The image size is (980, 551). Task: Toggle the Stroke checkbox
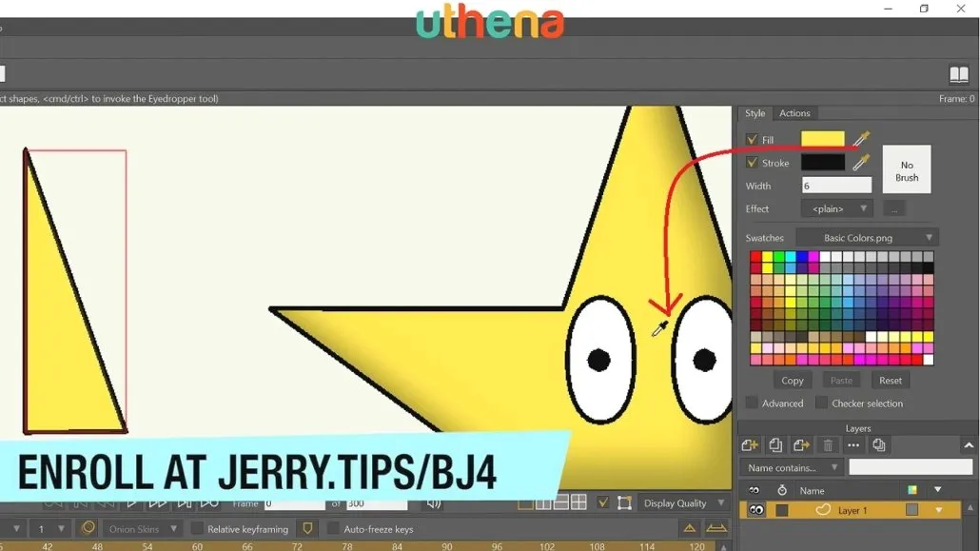[x=752, y=163]
